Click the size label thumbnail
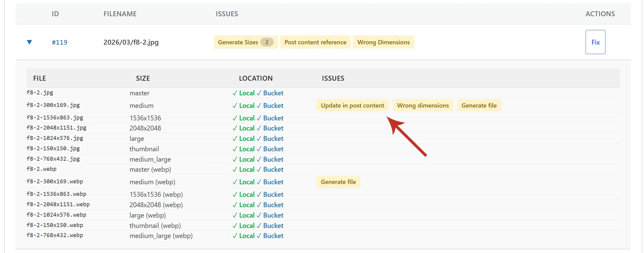This screenshot has width=644, height=253. [144, 149]
